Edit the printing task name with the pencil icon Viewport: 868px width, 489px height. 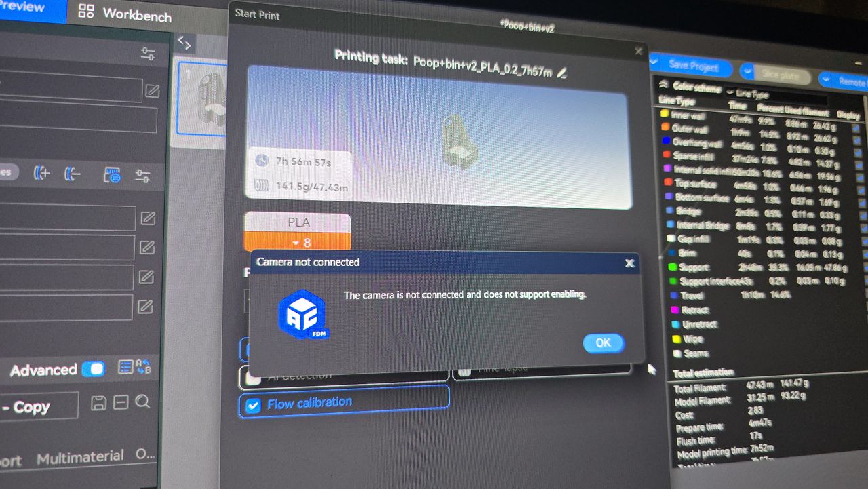561,72
